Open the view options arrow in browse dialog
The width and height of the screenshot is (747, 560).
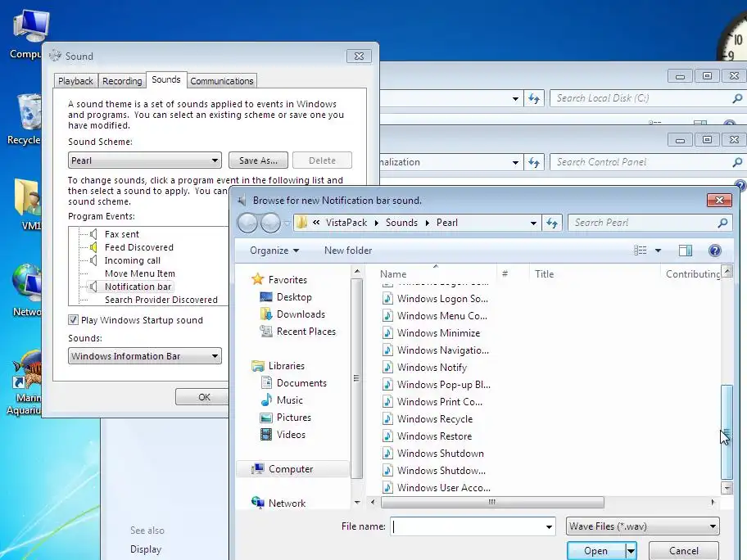pyautogui.click(x=658, y=251)
